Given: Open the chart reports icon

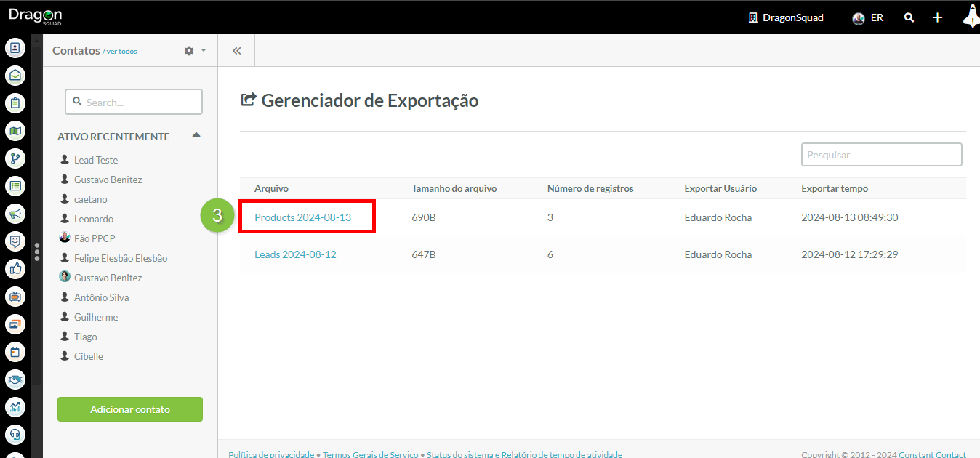Looking at the screenshot, I should pos(15,407).
